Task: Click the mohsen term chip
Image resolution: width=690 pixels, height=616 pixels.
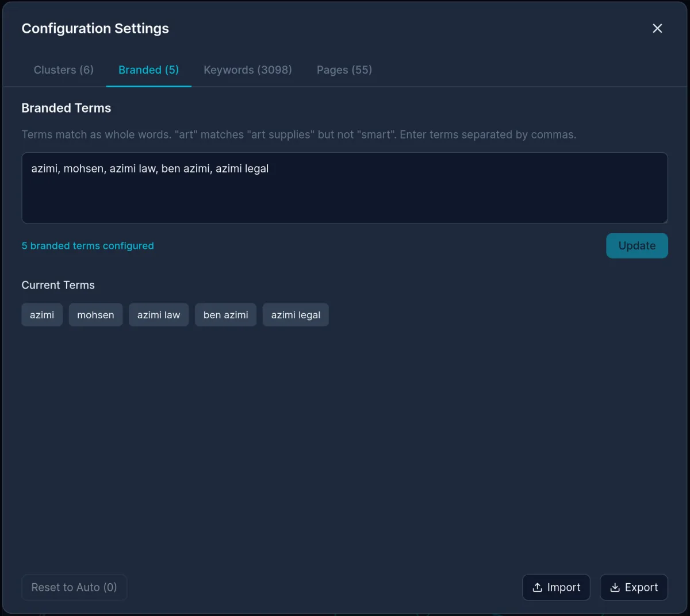Action: [x=95, y=314]
